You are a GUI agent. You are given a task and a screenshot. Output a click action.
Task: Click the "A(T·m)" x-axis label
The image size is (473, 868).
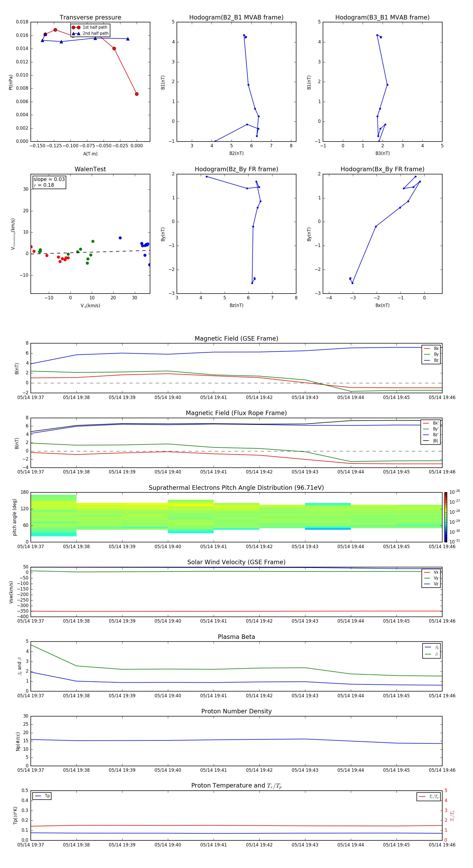[x=90, y=154]
